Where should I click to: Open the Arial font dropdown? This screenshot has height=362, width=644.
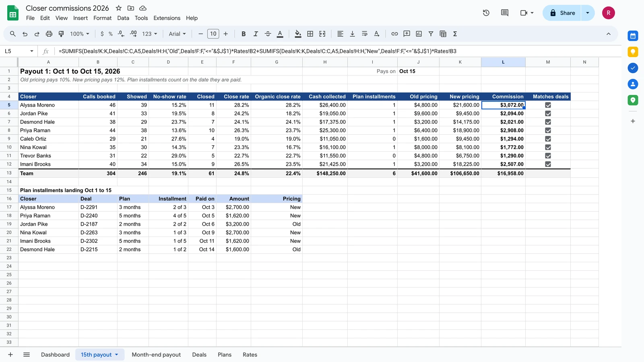coord(178,34)
